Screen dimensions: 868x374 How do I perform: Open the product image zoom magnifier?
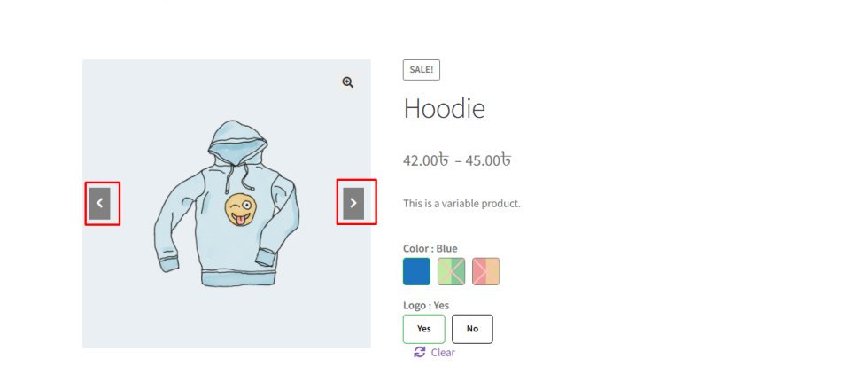coord(347,82)
